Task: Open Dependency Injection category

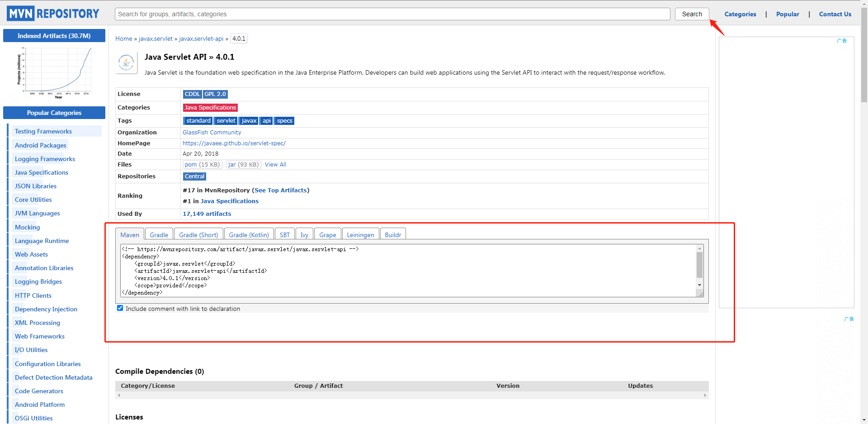Action: (x=46, y=309)
